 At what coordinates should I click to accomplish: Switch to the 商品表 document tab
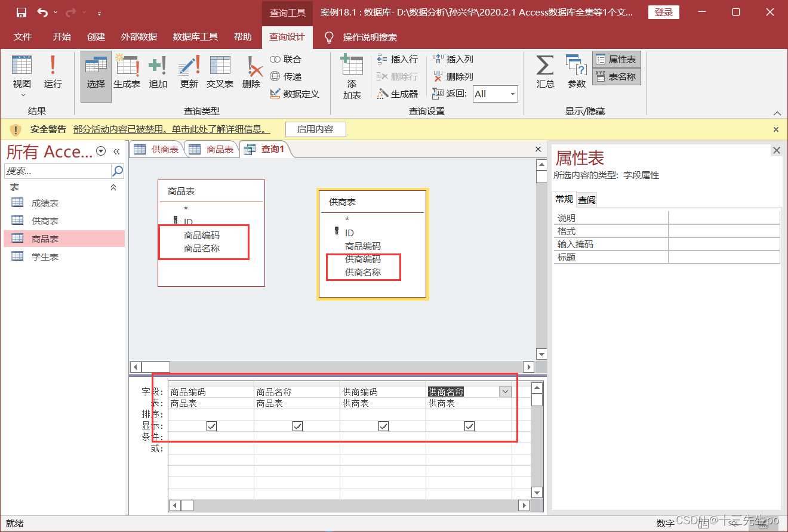[x=212, y=150]
